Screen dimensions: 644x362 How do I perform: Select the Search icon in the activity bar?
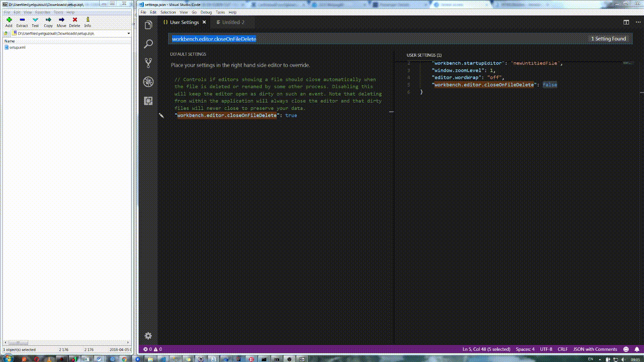(x=148, y=44)
